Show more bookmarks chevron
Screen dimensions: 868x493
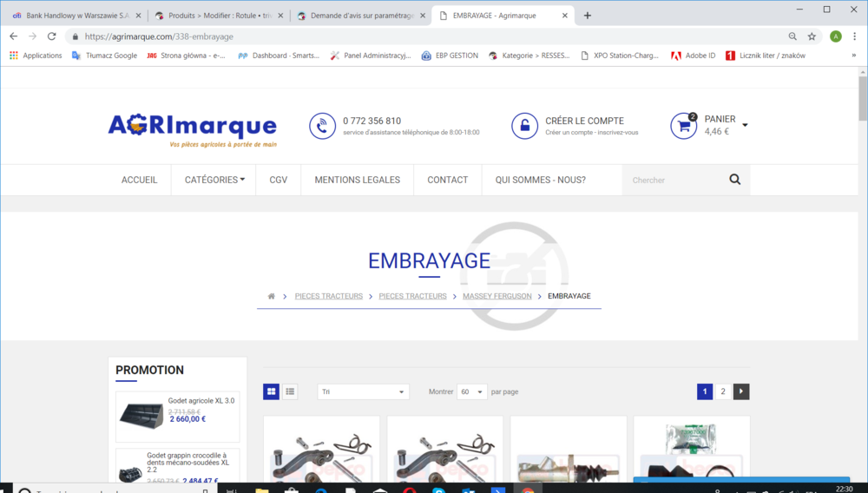853,56
